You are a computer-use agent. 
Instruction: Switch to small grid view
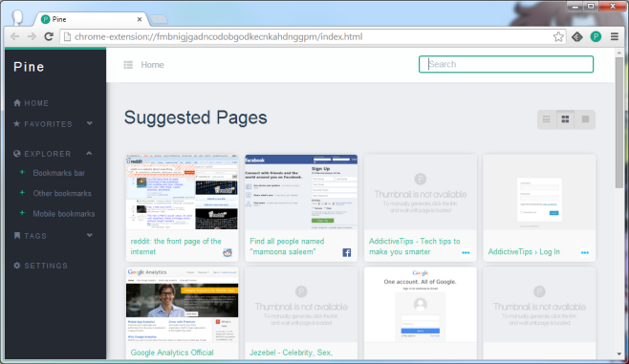point(547,119)
